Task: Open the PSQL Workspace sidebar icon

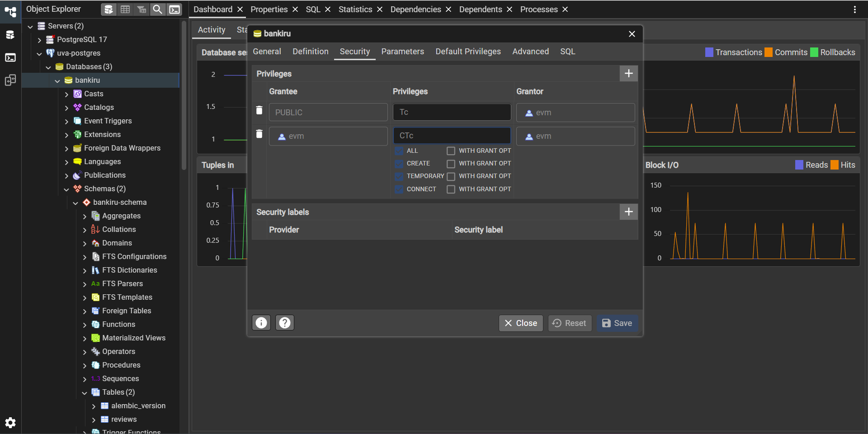Action: 10,57
